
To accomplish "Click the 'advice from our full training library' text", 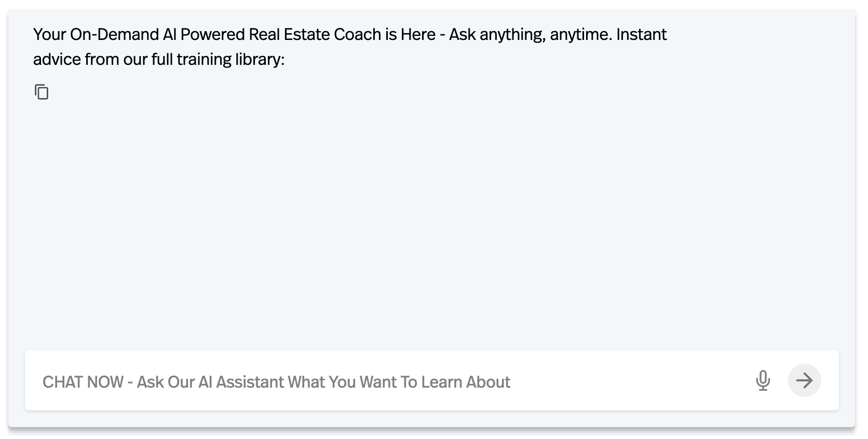I will pyautogui.click(x=159, y=59).
